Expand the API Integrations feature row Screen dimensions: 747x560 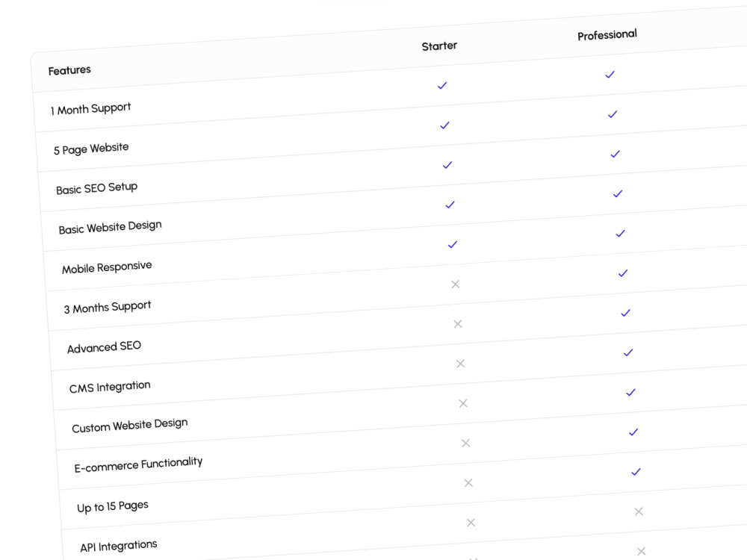pyautogui.click(x=118, y=545)
